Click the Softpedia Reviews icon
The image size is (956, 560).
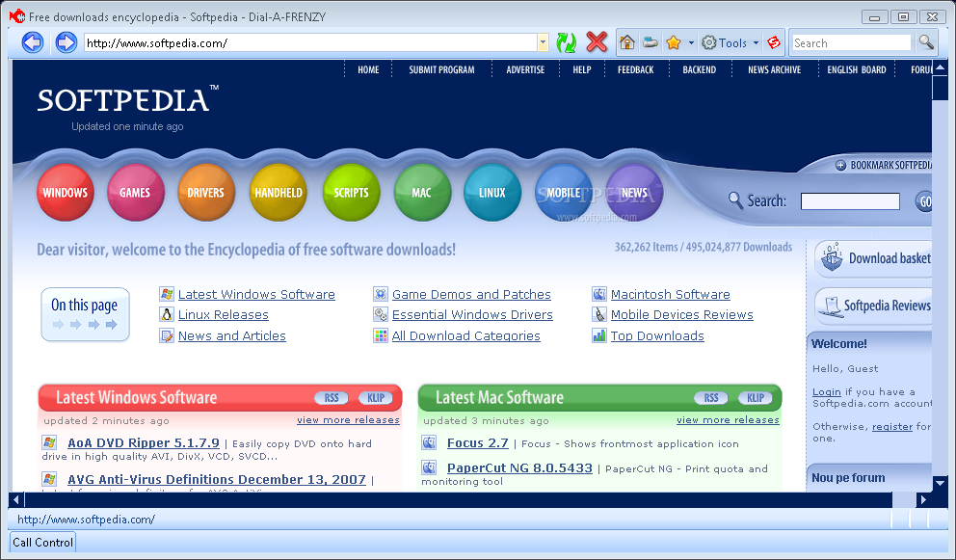(830, 307)
